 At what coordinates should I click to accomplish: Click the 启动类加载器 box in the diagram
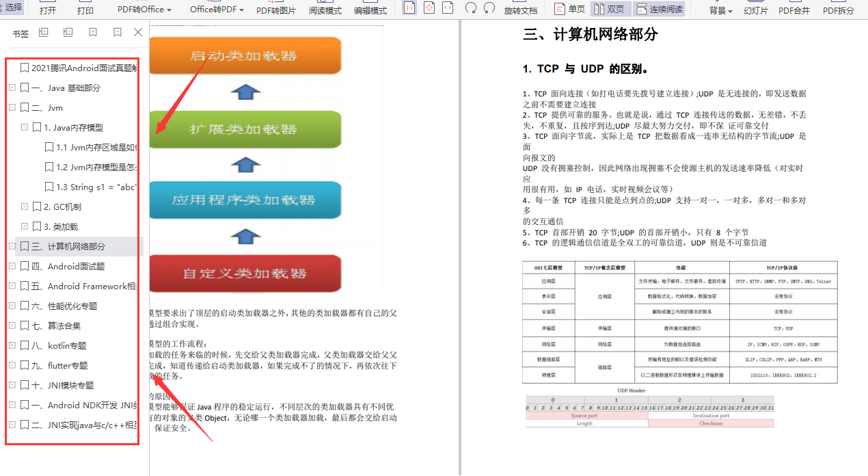245,55
